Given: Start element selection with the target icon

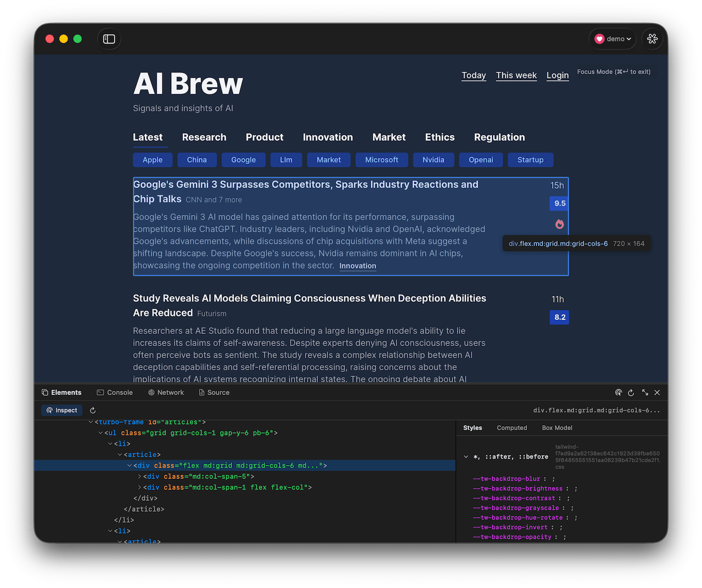Looking at the screenshot, I should coord(619,392).
